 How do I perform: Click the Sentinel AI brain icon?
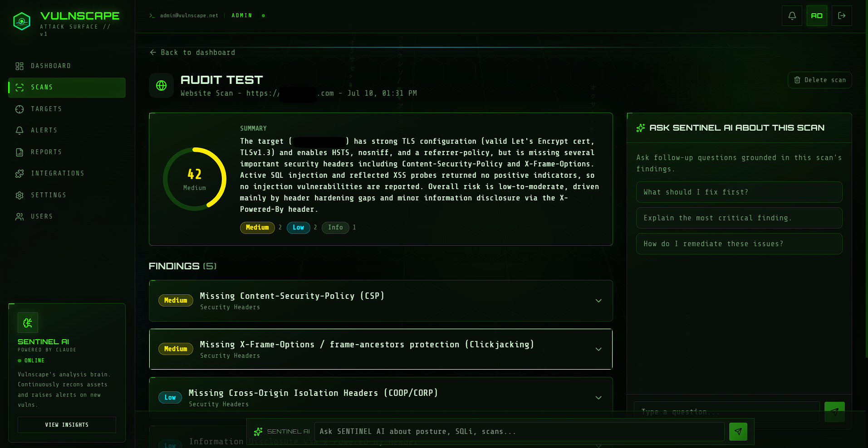point(28,323)
